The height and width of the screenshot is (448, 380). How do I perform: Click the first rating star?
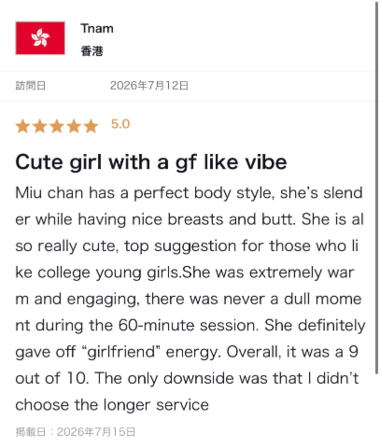click(23, 126)
